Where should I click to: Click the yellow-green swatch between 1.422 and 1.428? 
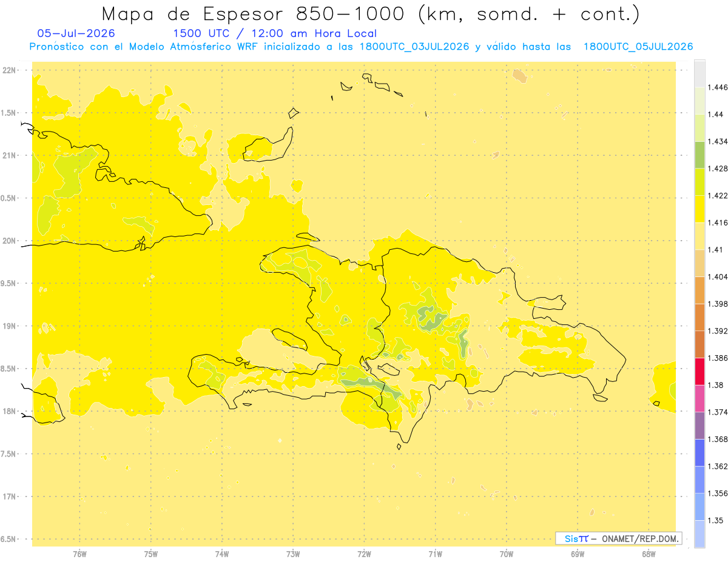pos(699,182)
